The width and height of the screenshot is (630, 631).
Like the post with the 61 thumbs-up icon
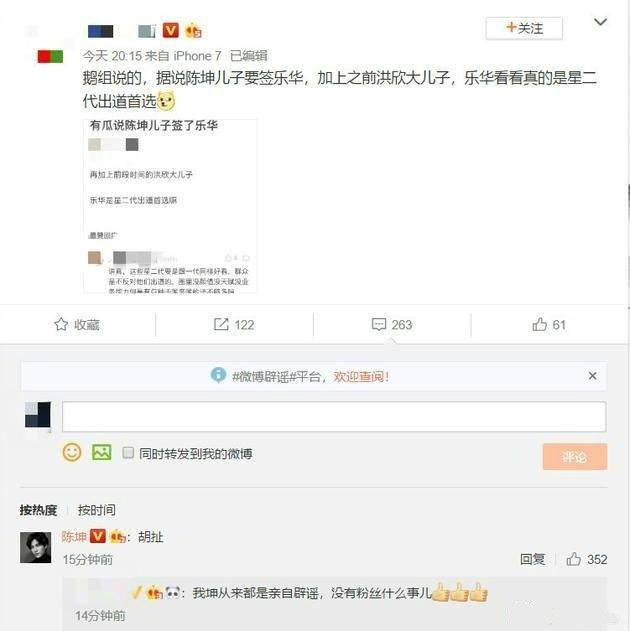(539, 324)
